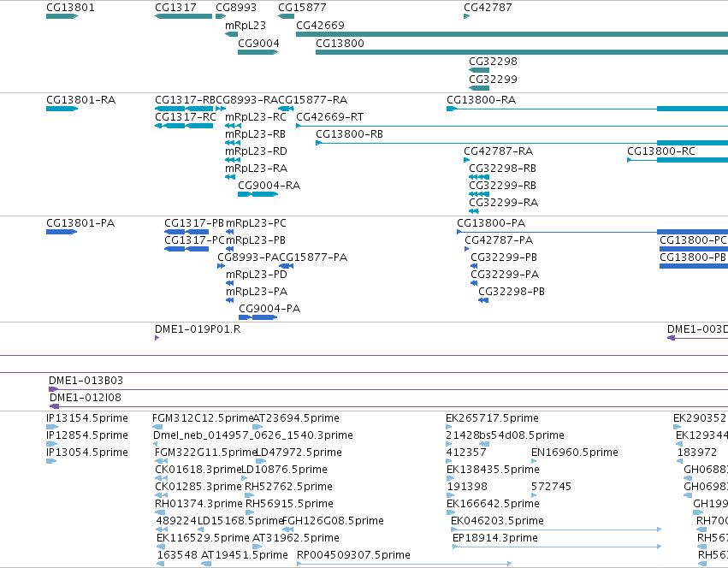728x568 pixels.
Task: Select EST Dmel_neb_014957_0626_1540.3prime
Action: coord(253,436)
